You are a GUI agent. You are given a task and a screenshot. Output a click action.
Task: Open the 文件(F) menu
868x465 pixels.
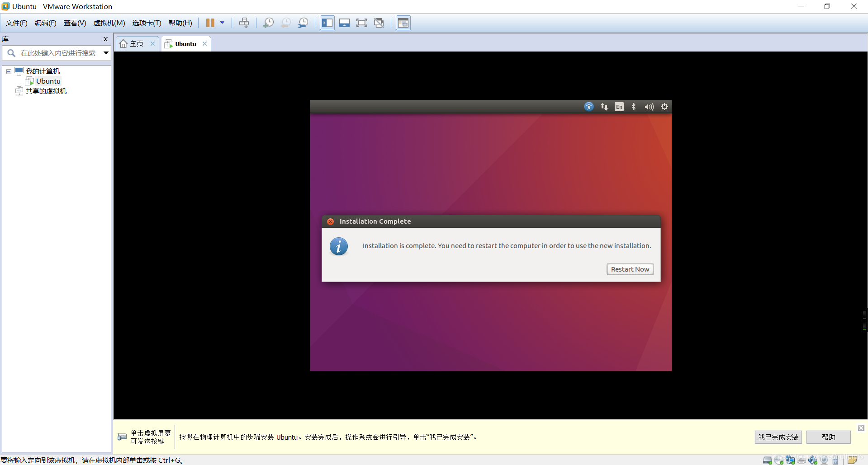click(17, 23)
